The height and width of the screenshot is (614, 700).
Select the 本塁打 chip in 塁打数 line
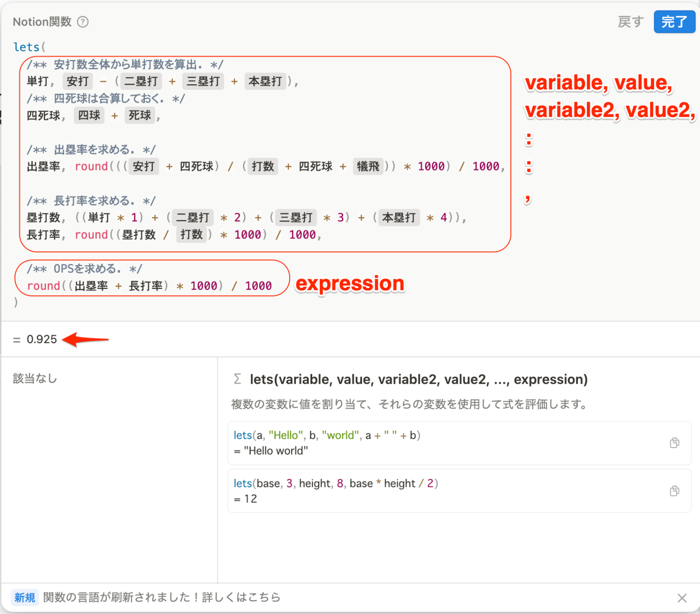(x=399, y=217)
